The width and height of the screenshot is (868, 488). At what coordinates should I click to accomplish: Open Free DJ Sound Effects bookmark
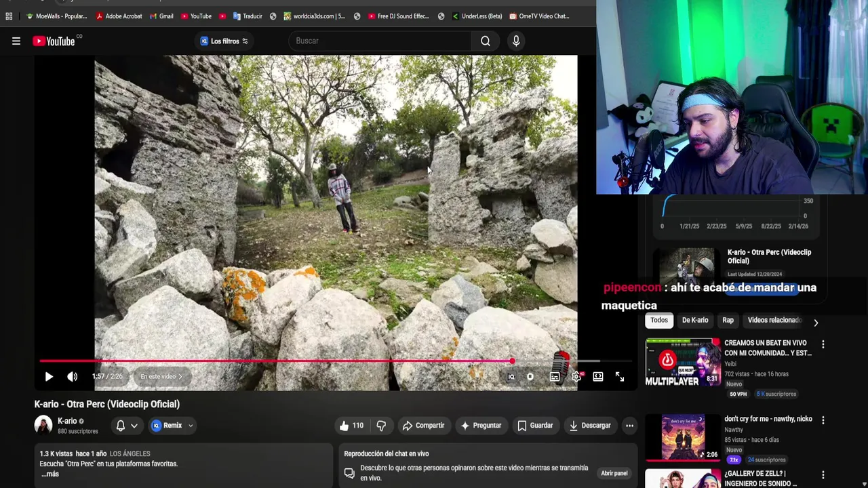click(398, 16)
